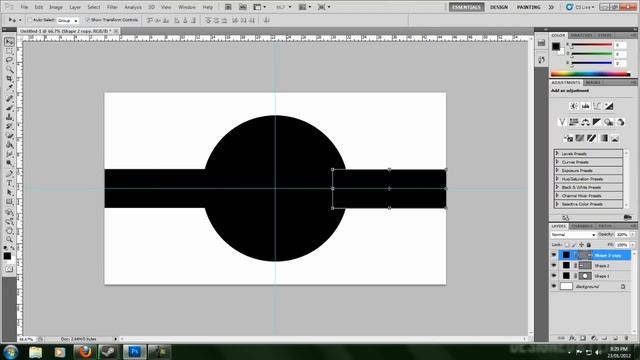
Task: Switch to the Essentials workspace
Action: 467,7
